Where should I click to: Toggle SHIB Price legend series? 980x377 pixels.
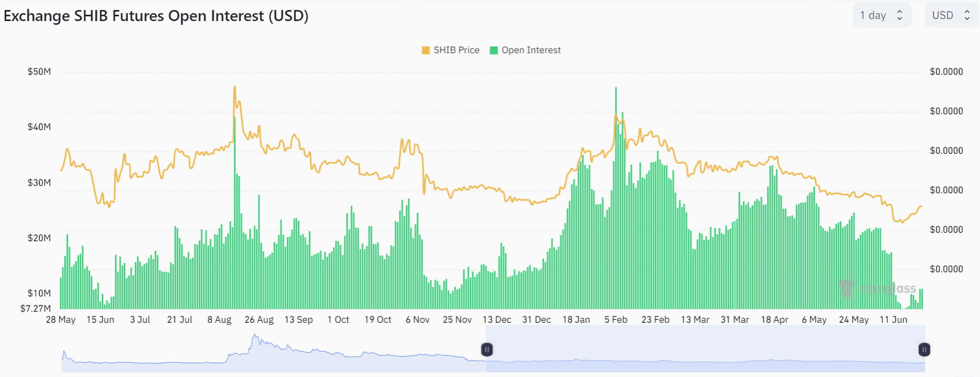[x=450, y=50]
